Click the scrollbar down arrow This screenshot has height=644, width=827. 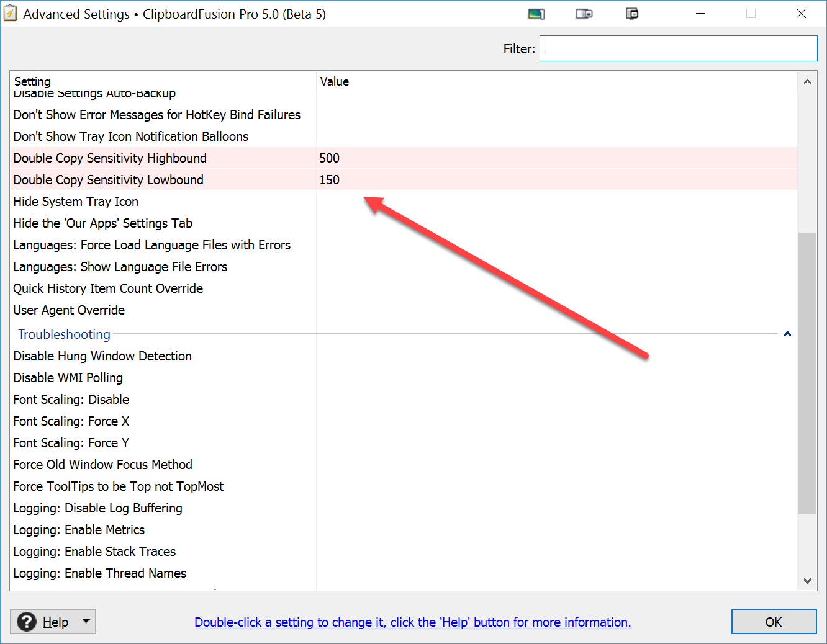point(807,581)
